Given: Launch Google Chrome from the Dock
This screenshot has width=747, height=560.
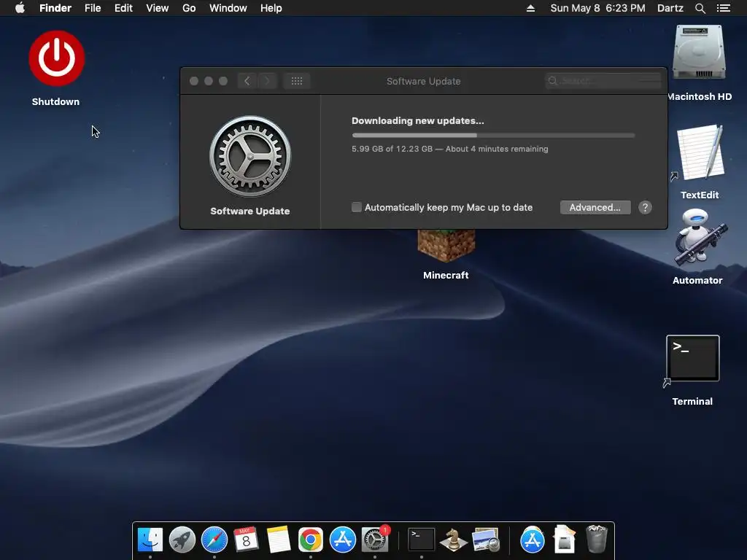Looking at the screenshot, I should [311, 540].
